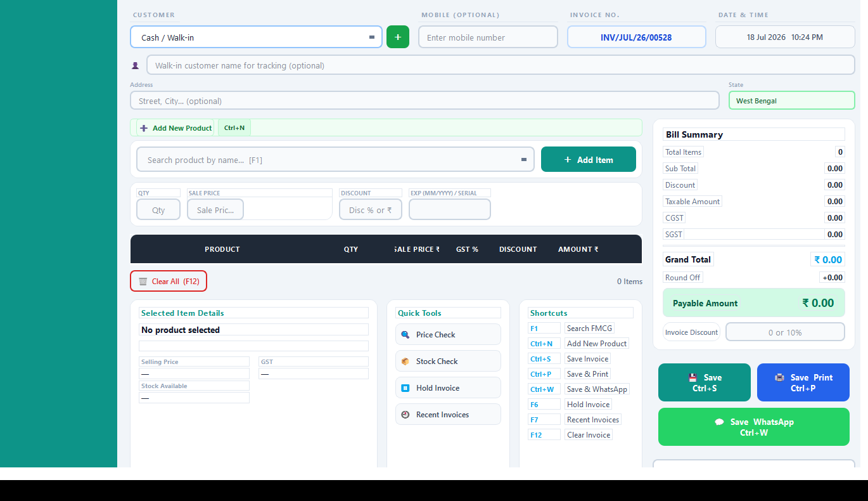Click the chat bubble icon on Save WhatsApp
This screenshot has height=501, width=868.
719,422
